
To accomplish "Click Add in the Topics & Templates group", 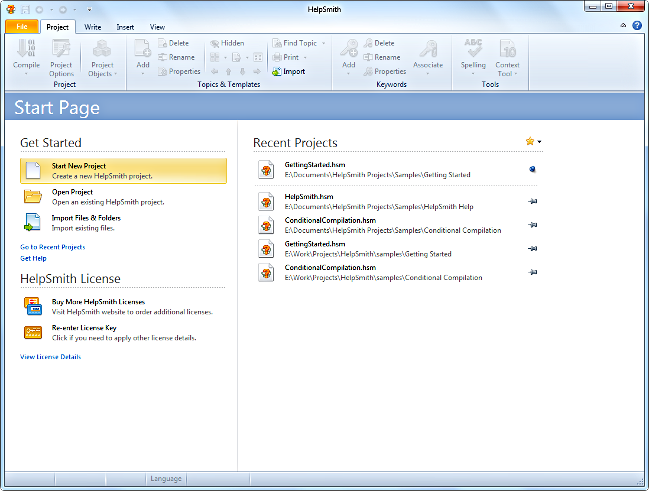I will click(143, 57).
